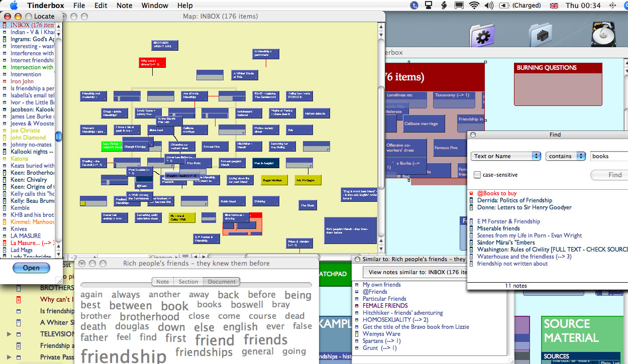Open the 'contains' dropdown in Find
Viewport: 628px width, 364px height.
click(566, 156)
